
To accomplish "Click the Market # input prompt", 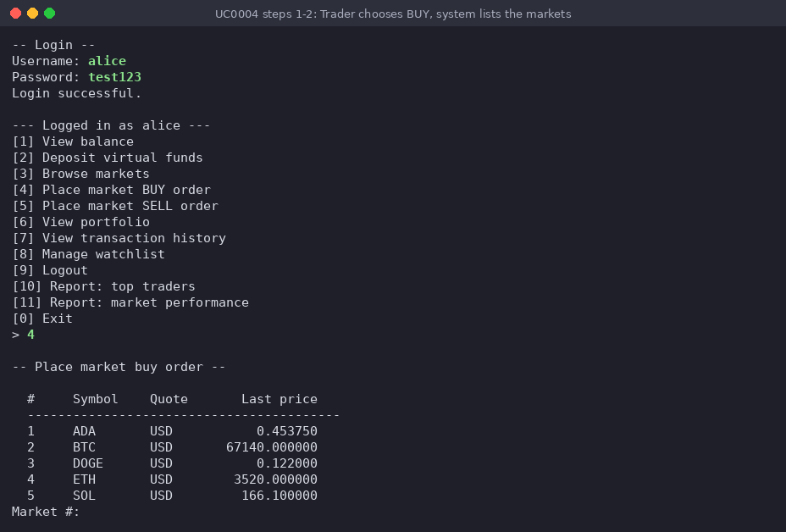I will pos(46,512).
